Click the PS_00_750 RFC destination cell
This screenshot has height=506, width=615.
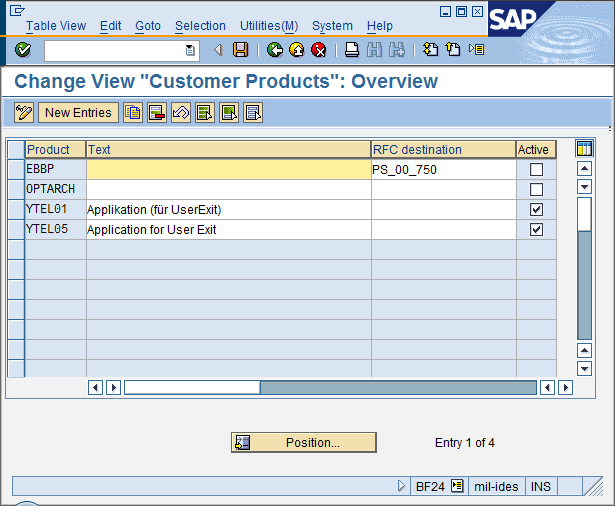pos(444,169)
